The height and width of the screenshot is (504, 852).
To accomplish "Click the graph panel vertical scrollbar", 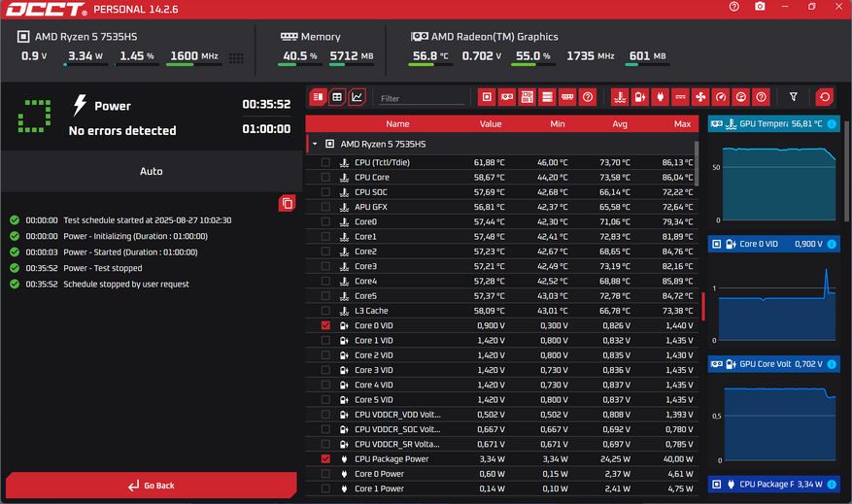I will click(846, 171).
